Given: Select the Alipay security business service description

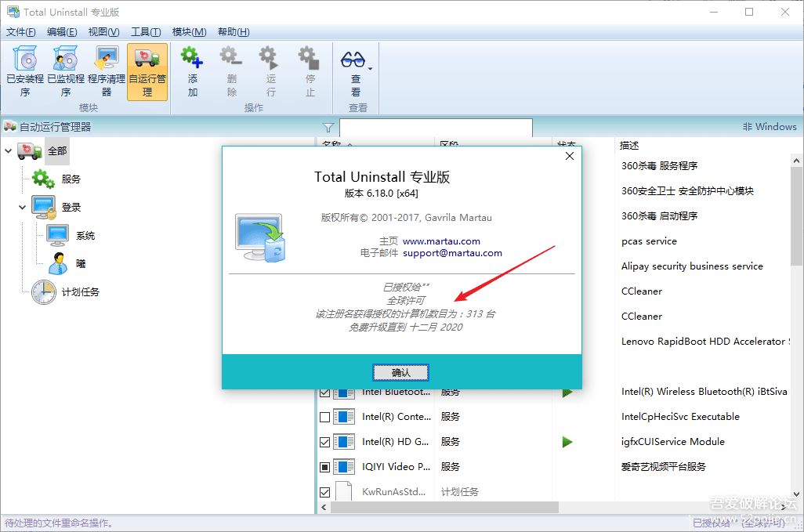Looking at the screenshot, I should [x=692, y=266].
